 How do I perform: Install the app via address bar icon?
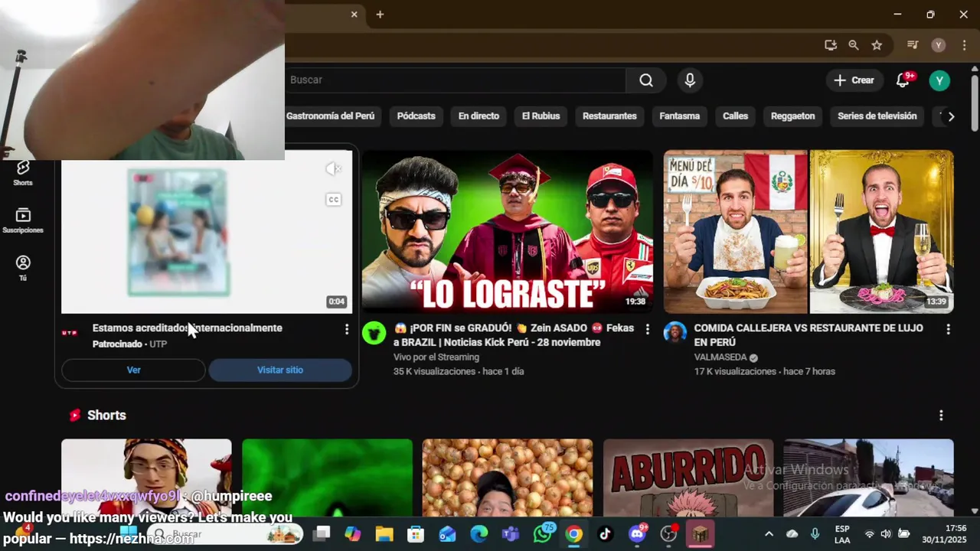[831, 45]
